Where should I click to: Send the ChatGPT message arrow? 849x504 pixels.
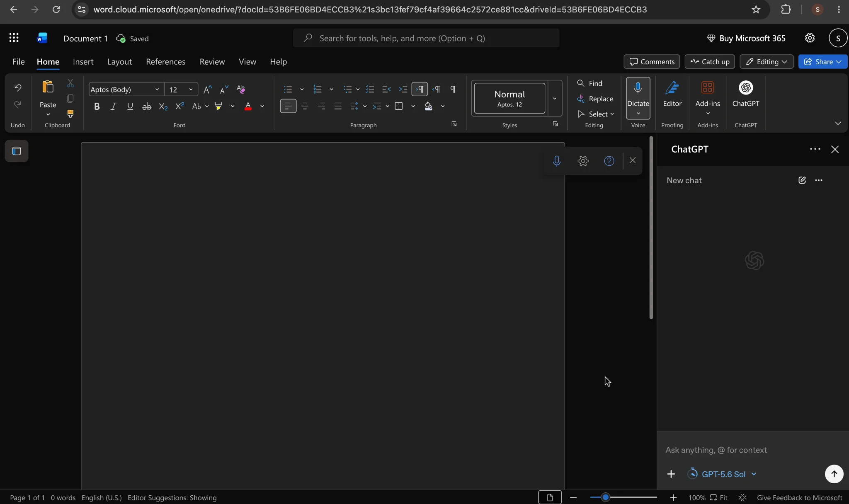point(834,474)
